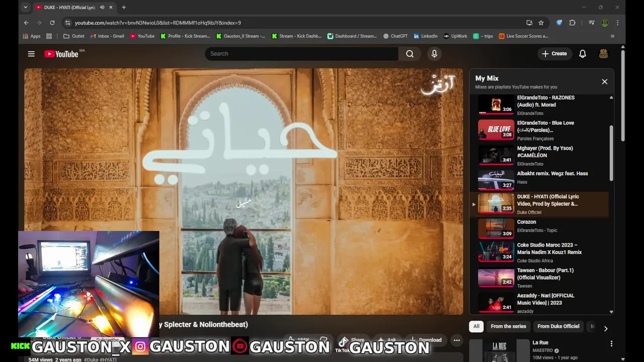Start voice search with the microphone icon
The width and height of the screenshot is (644, 362).
coord(434,54)
